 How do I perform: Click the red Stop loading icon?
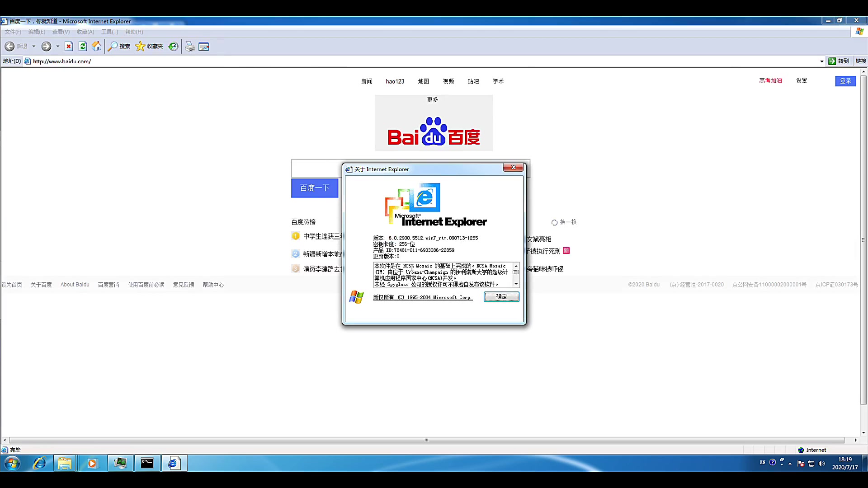coord(69,46)
